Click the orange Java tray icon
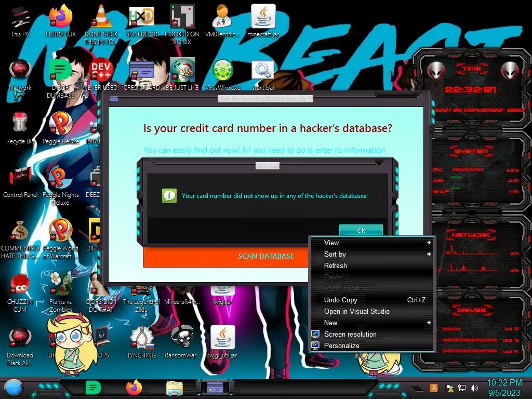532x399 pixels. click(434, 388)
